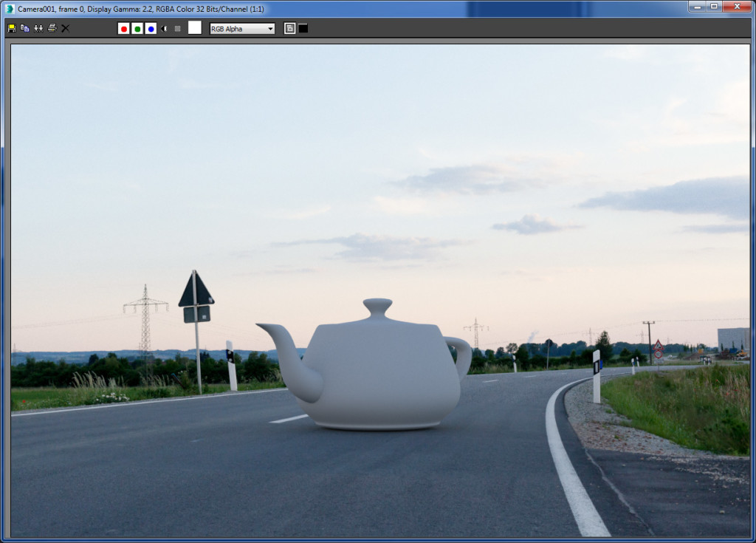Print the rendered image
Screen dimensions: 756x543
(52, 28)
